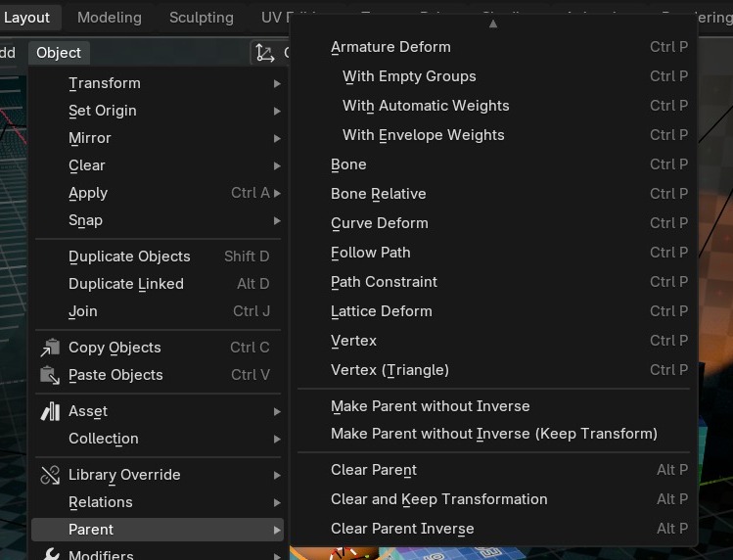Choose With Empty Groups option
Image resolution: width=733 pixels, height=560 pixels.
[x=493, y=76]
